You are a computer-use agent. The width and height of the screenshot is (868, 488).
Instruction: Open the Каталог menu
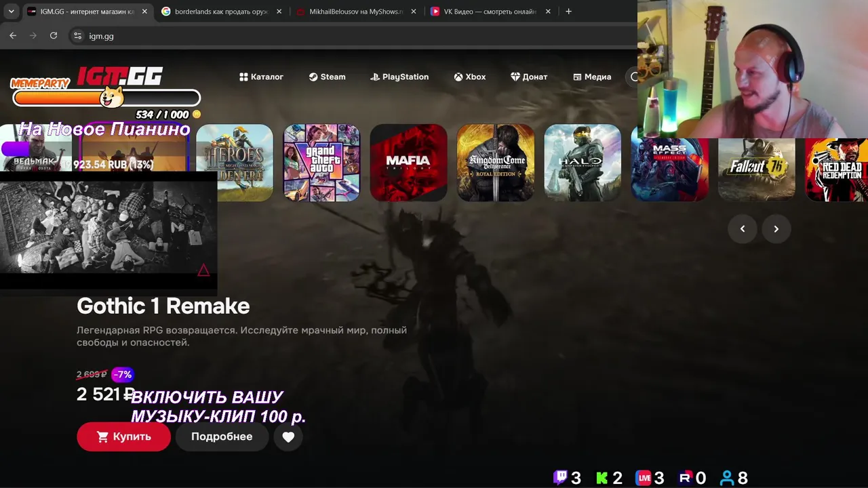262,77
